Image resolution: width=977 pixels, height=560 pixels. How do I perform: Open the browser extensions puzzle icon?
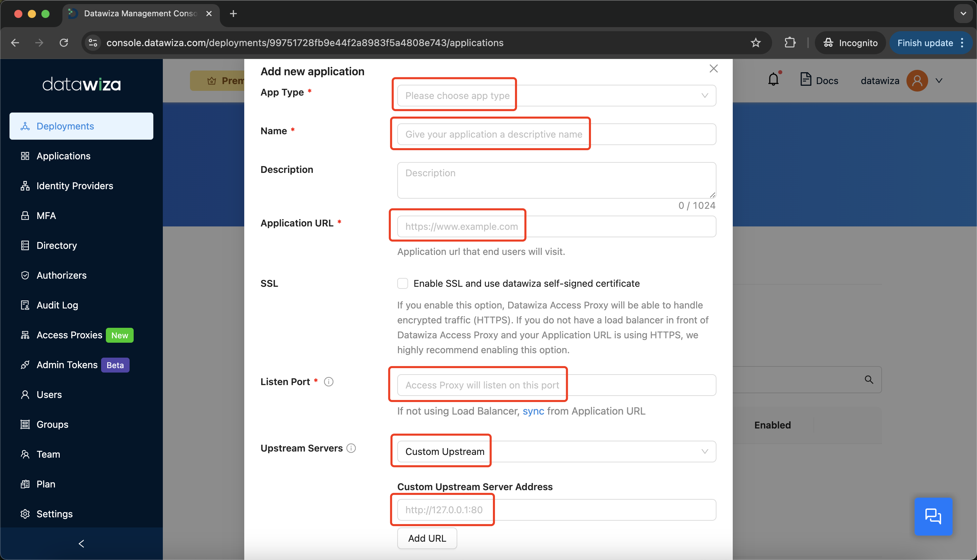coord(790,43)
